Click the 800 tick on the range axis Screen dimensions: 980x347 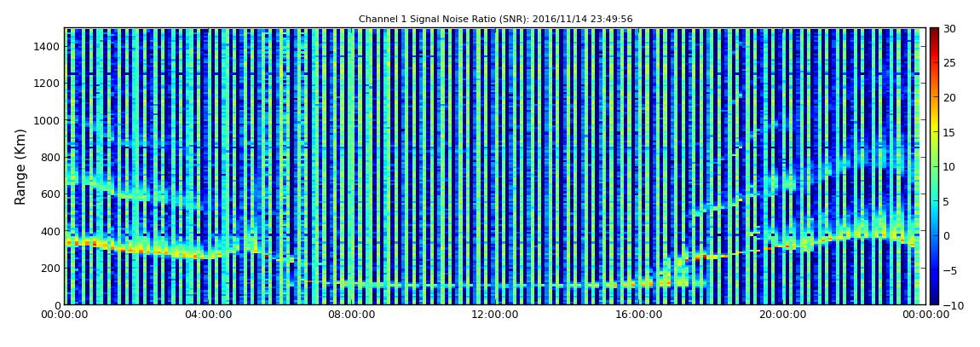tap(50, 157)
